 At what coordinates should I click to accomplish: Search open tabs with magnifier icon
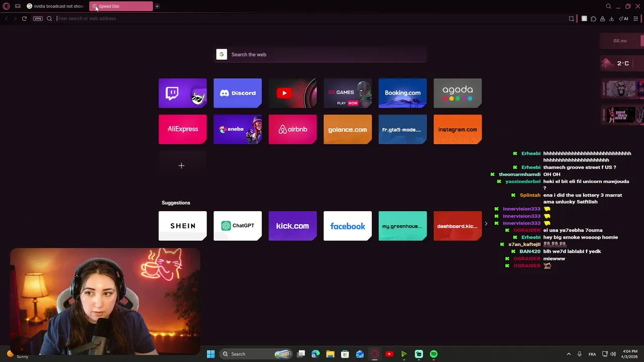(608, 6)
